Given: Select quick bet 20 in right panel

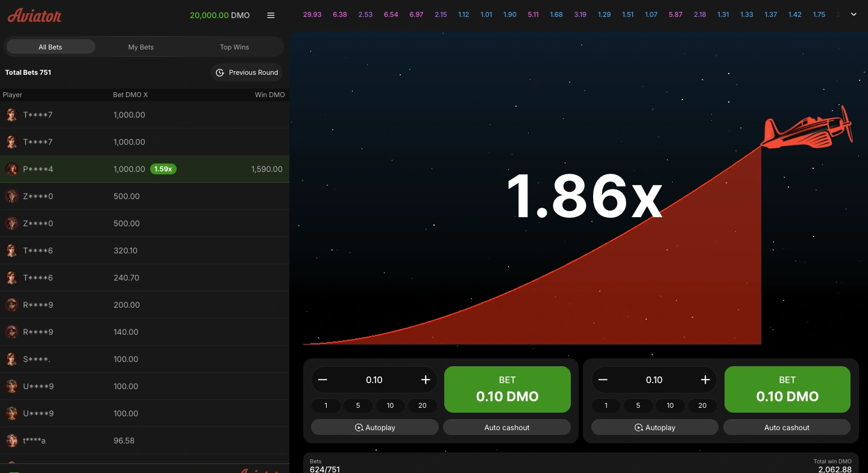Looking at the screenshot, I should pyautogui.click(x=702, y=405).
